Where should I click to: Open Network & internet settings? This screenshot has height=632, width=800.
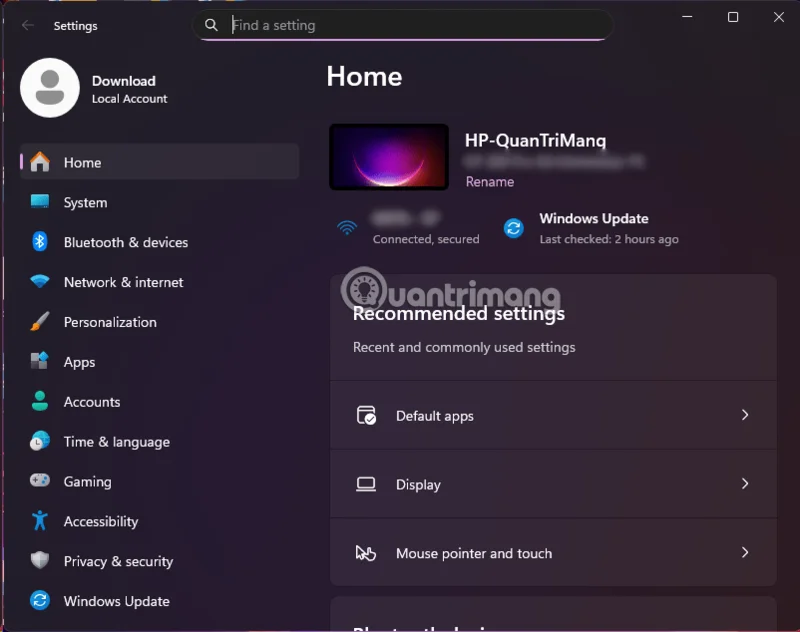[125, 282]
